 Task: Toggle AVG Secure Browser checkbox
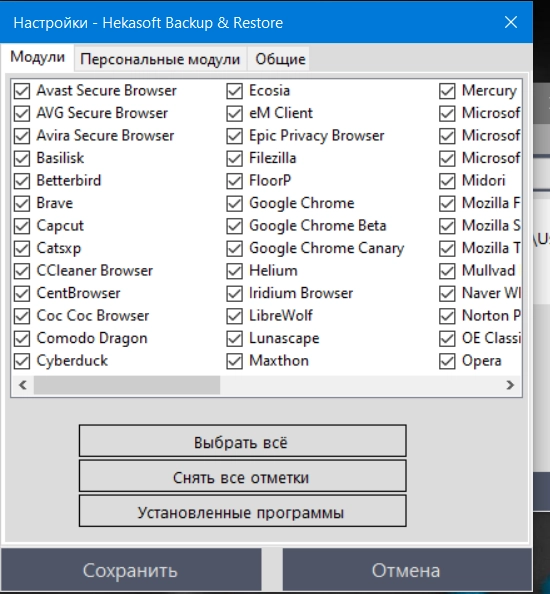tap(22, 113)
